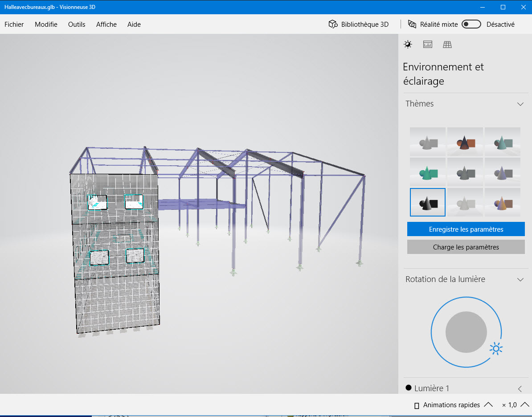The height and width of the screenshot is (417, 532).
Task: Select the black highlighted theme thumbnail
Action: [x=427, y=202]
